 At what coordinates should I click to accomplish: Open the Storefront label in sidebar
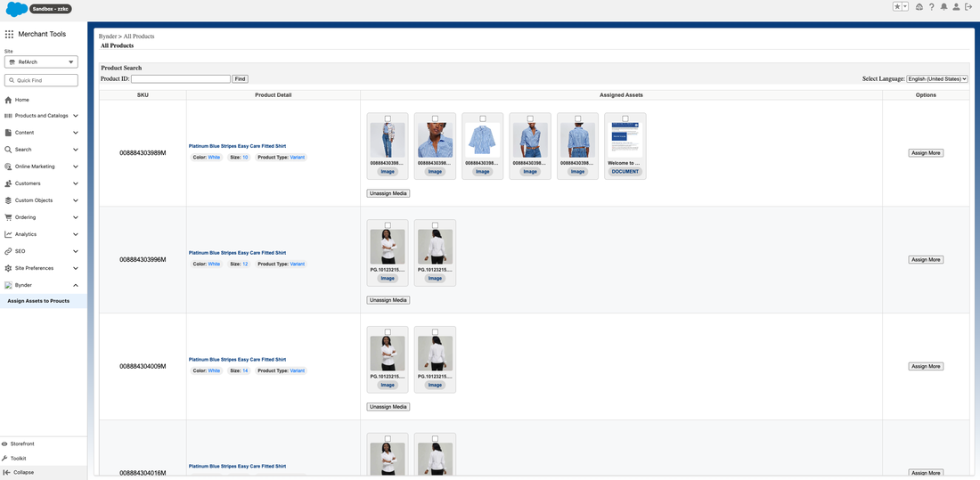point(22,443)
